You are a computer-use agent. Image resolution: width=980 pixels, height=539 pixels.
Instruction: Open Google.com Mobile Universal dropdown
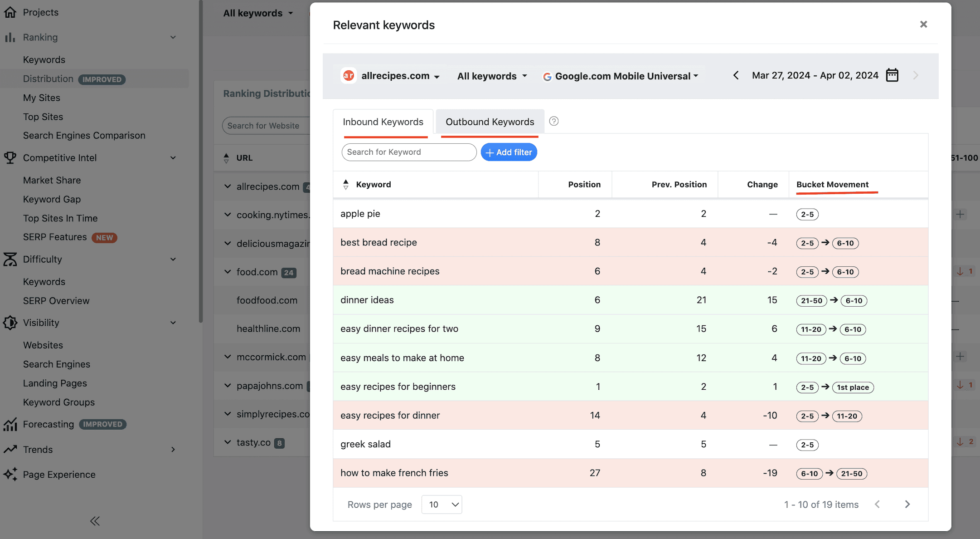click(x=621, y=76)
